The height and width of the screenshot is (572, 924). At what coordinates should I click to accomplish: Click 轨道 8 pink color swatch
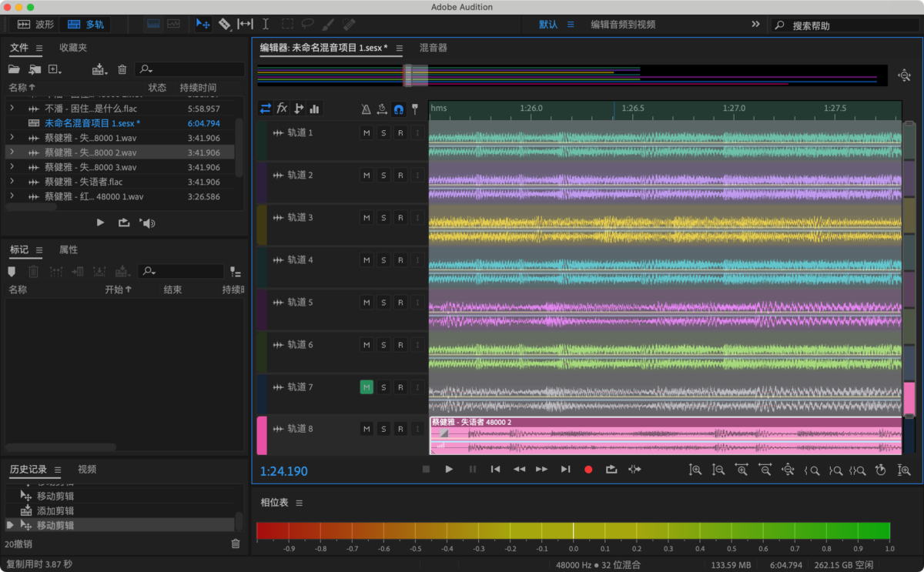tap(262, 436)
